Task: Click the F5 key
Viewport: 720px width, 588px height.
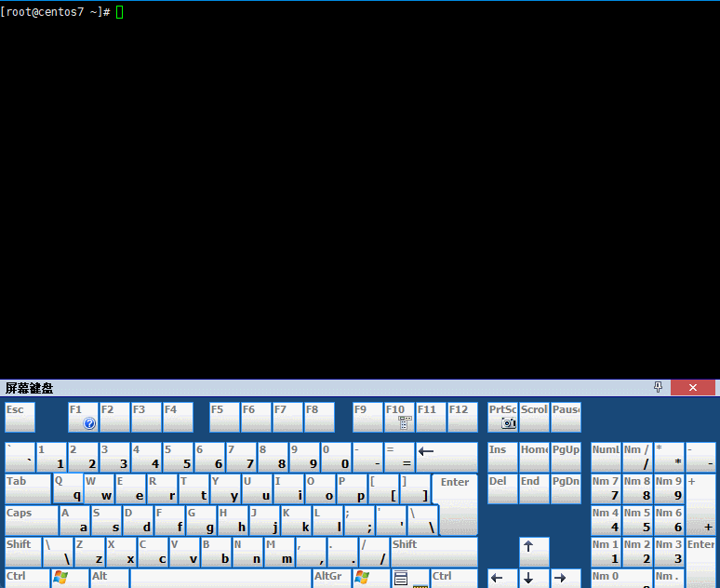Action: (224, 417)
